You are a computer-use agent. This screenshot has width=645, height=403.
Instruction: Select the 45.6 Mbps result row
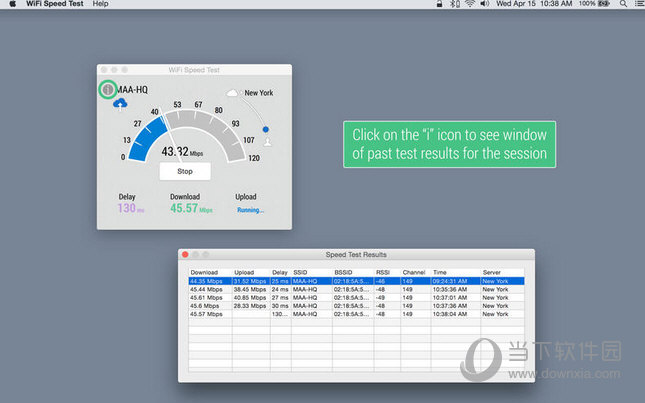[x=356, y=306]
